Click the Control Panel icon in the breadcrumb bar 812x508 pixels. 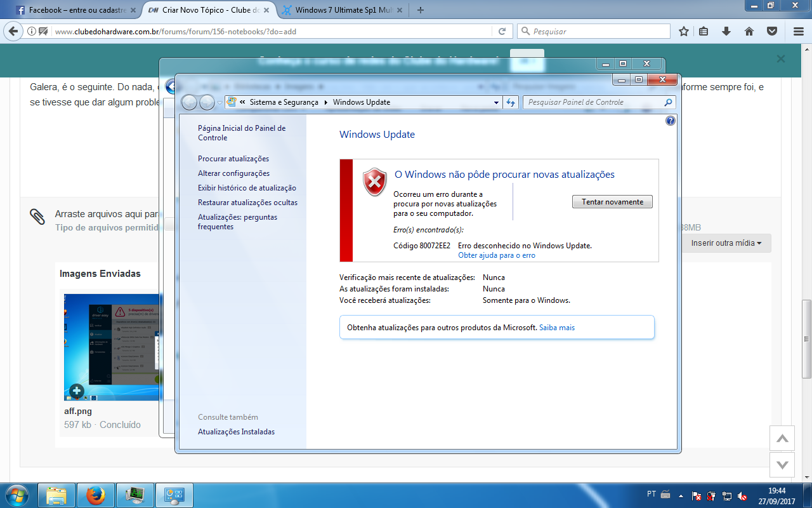click(232, 102)
